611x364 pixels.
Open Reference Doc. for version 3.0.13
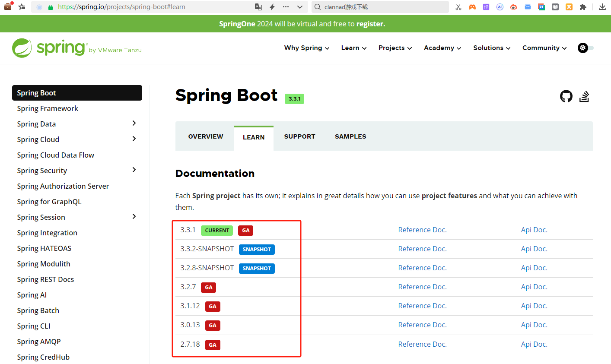click(423, 325)
